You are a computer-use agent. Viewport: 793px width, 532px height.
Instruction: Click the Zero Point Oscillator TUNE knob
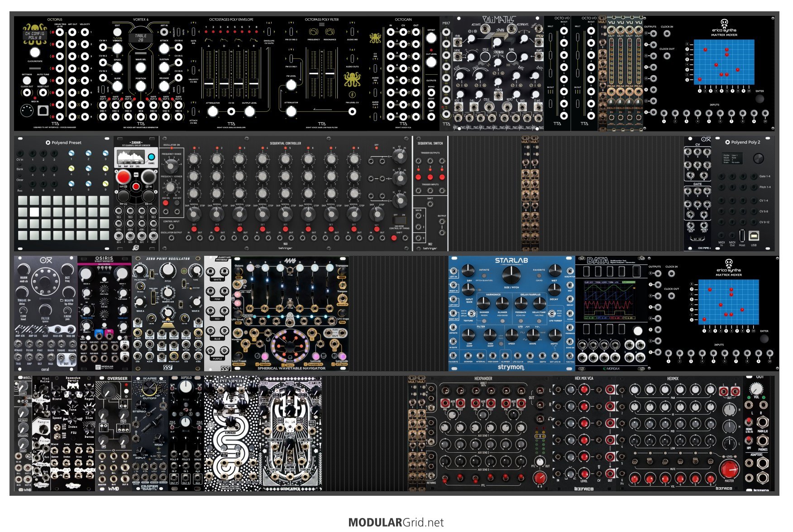coord(196,270)
